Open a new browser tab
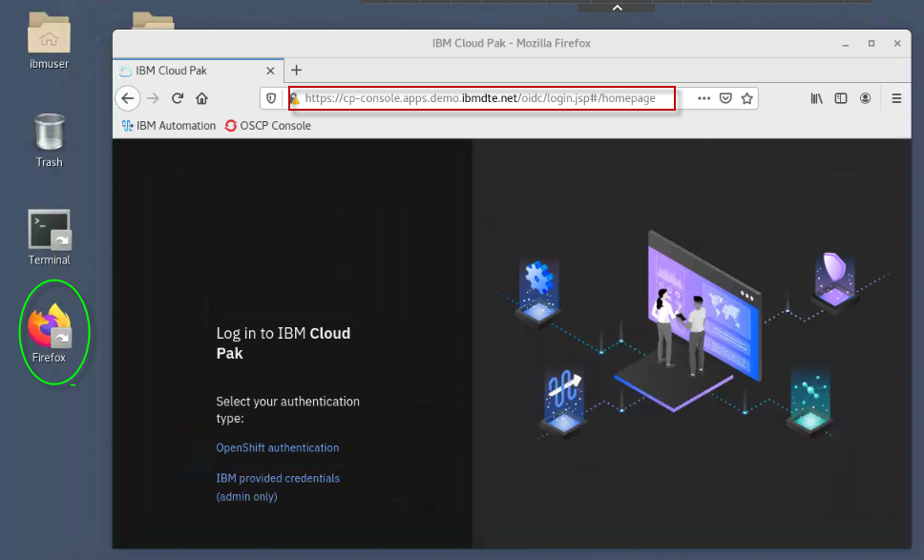This screenshot has width=924, height=560. [296, 70]
